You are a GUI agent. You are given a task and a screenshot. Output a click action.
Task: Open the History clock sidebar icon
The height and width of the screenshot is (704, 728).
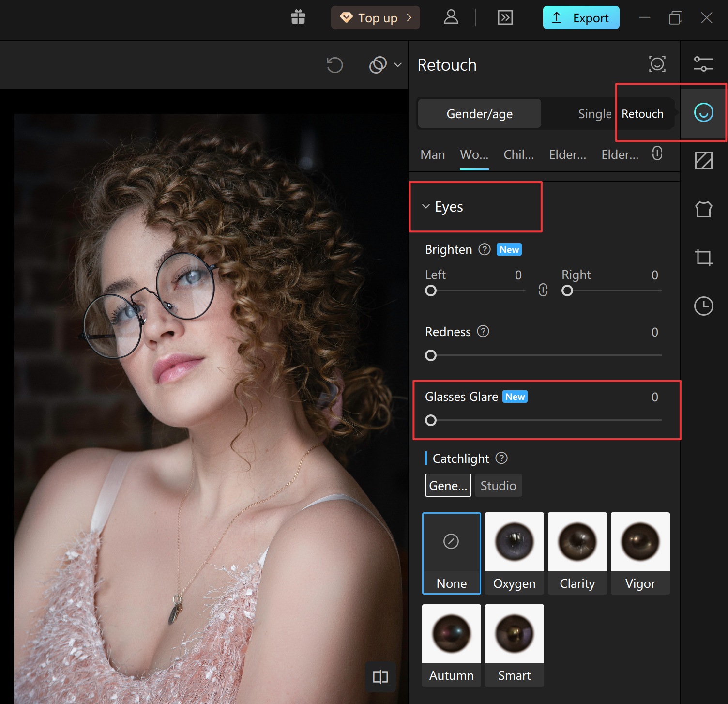coord(703,306)
